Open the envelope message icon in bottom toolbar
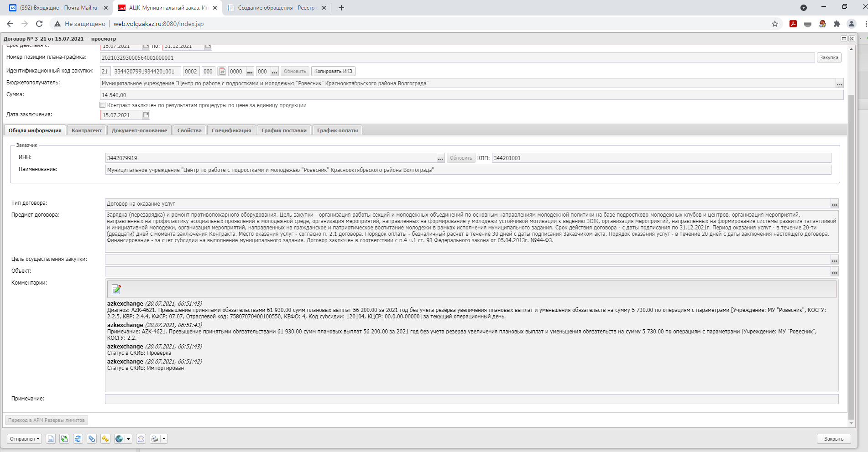The width and height of the screenshot is (868, 452). tap(141, 439)
